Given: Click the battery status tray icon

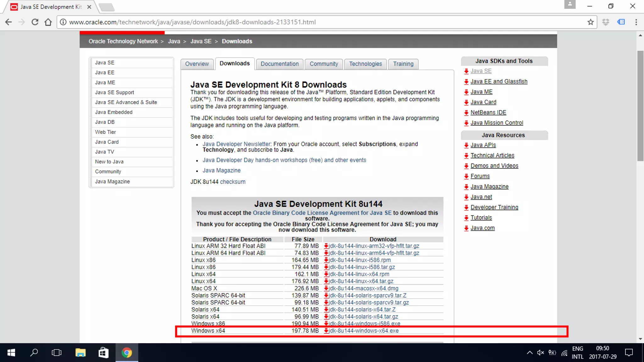Looking at the screenshot, I should coord(552,353).
